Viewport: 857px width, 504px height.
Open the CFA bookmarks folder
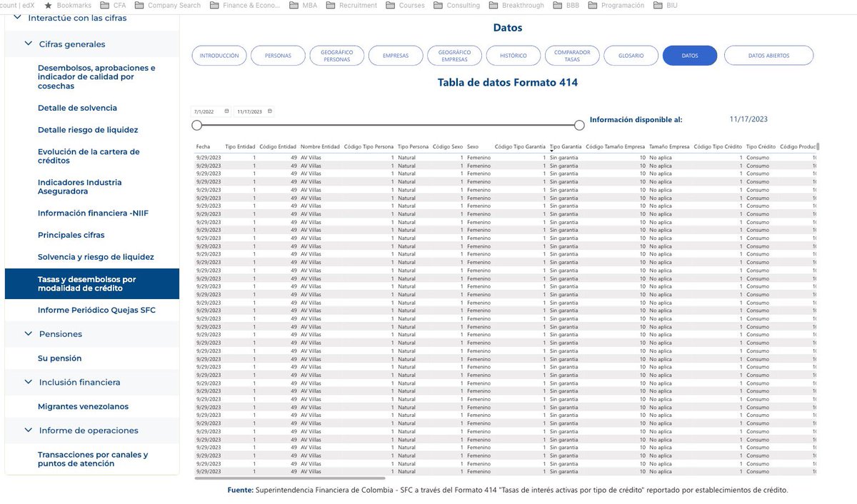112,5
